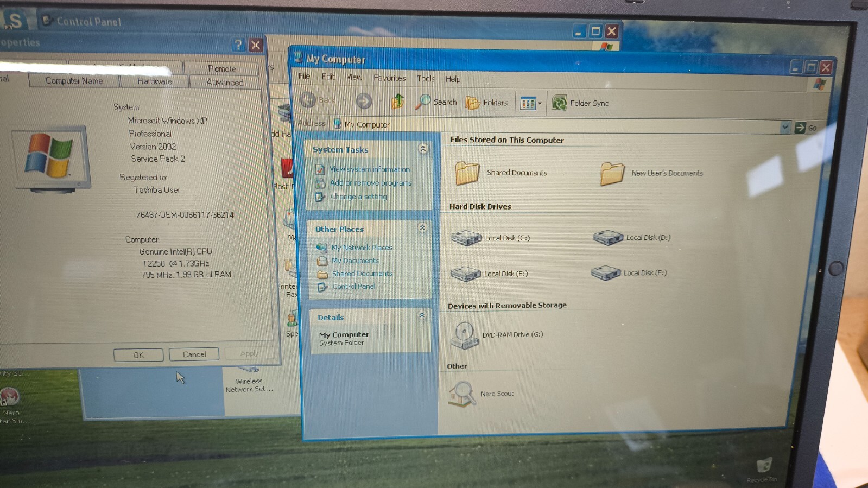Click the Back arrow in My Computer toolbar
This screenshot has width=868, height=488.
click(308, 100)
